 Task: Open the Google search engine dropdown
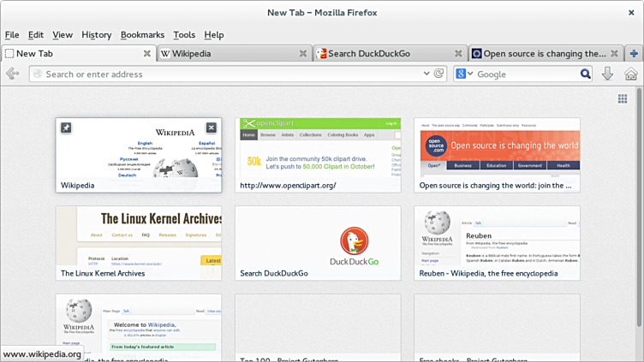[x=464, y=74]
